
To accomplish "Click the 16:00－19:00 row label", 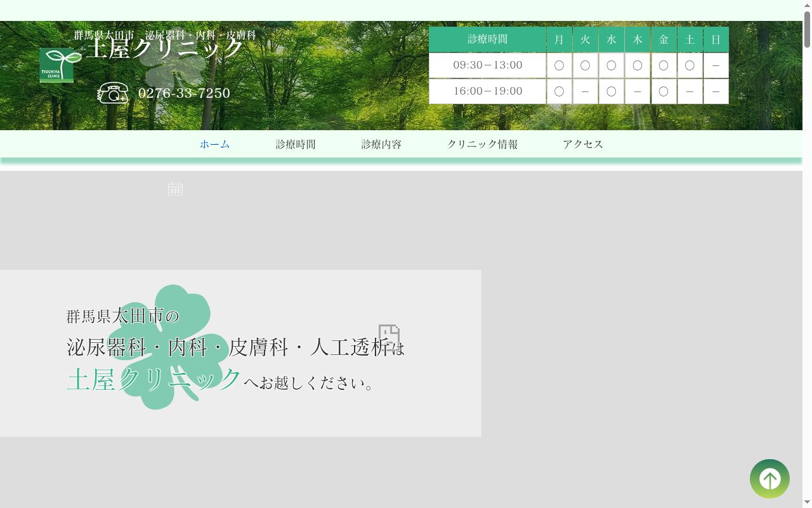I will [x=487, y=91].
